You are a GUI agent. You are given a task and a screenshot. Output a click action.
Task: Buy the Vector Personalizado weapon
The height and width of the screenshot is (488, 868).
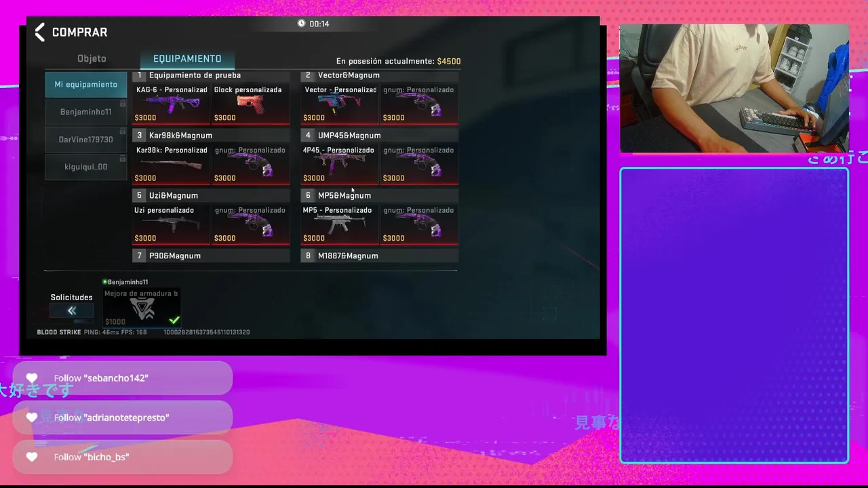(340, 104)
